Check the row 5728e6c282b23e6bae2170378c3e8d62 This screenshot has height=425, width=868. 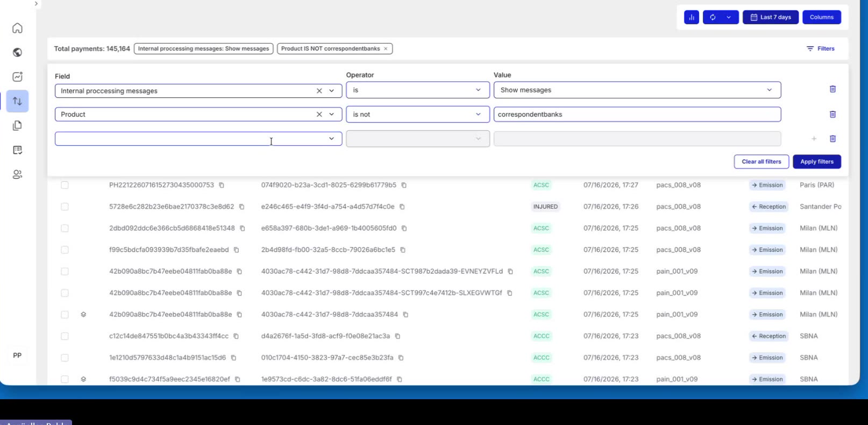click(65, 207)
